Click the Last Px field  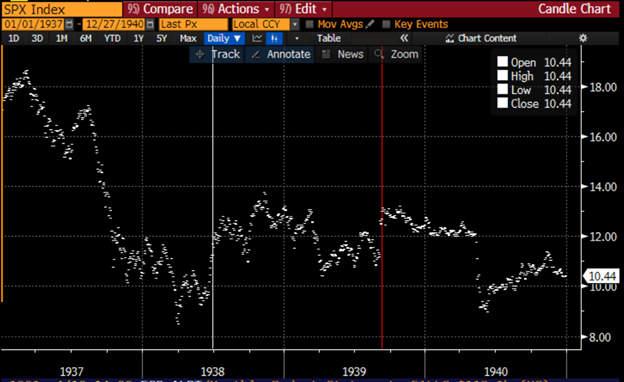(x=193, y=24)
